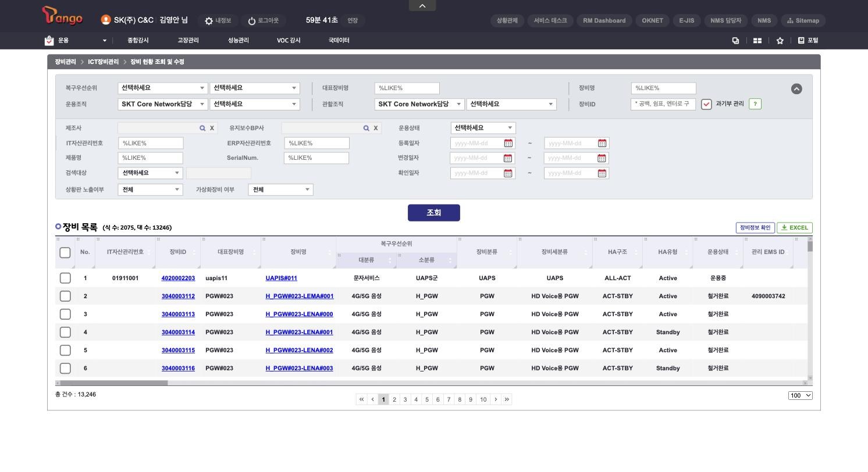This screenshot has width=868, height=472.
Task: Open the favorites star icon
Action: (x=780, y=41)
